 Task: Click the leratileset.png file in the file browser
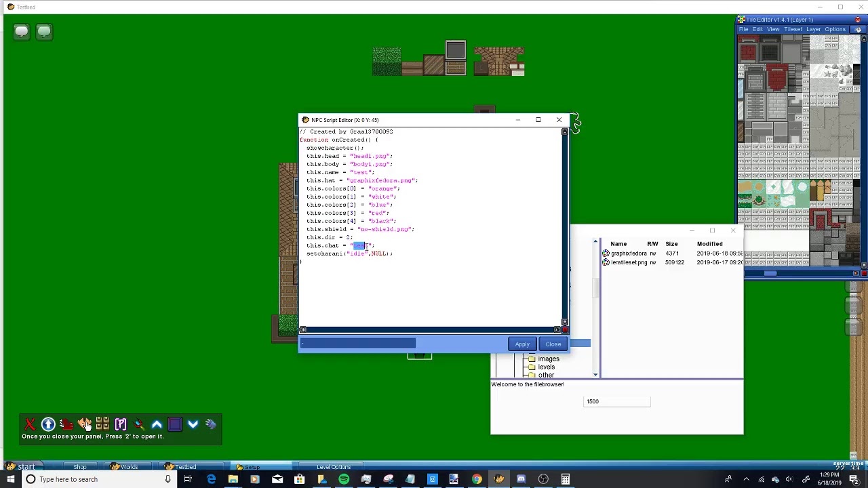629,262
